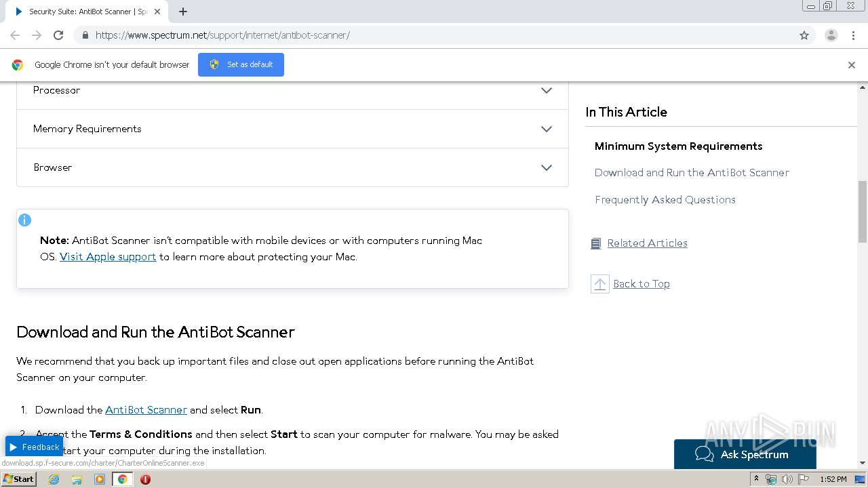
Task: Click the Chrome logo in the notification bar
Action: 18,65
